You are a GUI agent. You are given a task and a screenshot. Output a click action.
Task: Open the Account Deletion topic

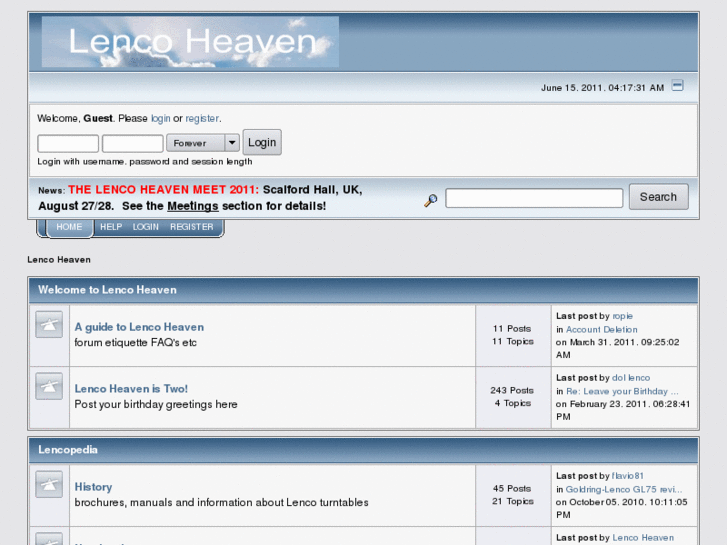coord(601,329)
